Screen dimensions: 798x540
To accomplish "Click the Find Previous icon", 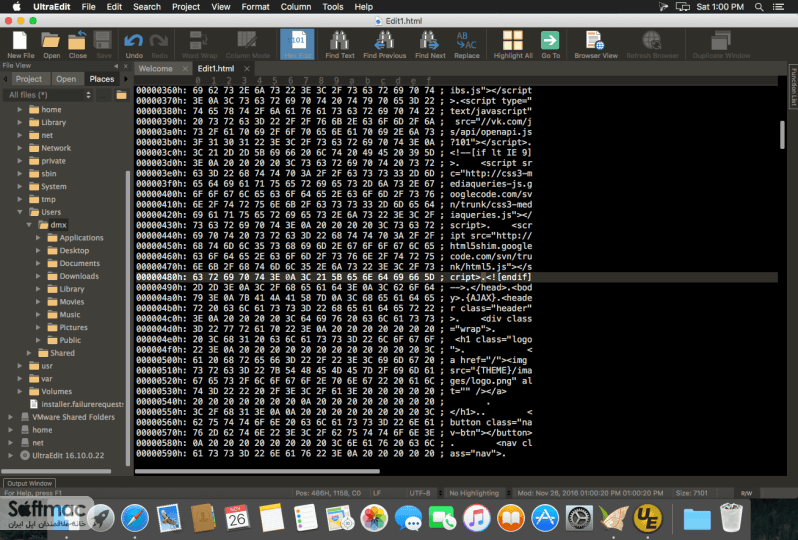I will 384,45.
